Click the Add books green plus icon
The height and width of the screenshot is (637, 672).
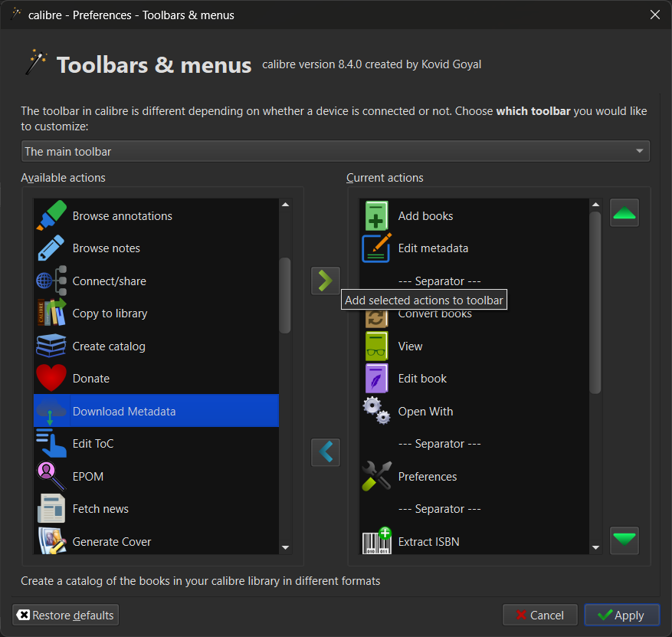[377, 215]
